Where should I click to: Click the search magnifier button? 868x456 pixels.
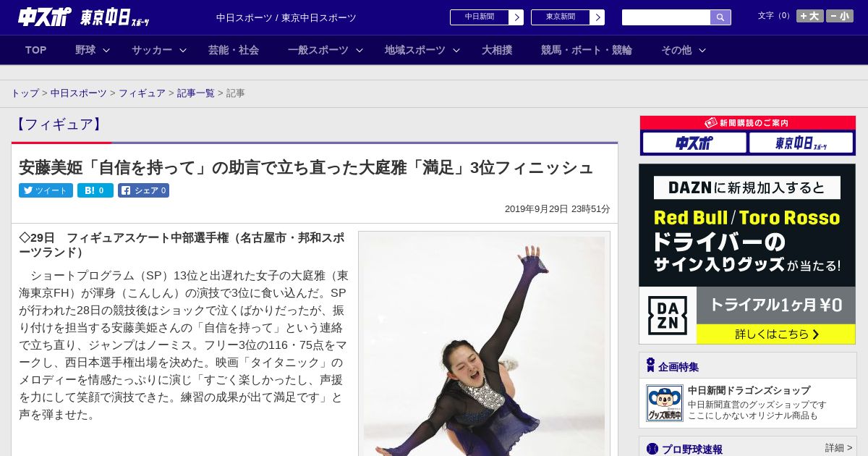click(x=720, y=17)
